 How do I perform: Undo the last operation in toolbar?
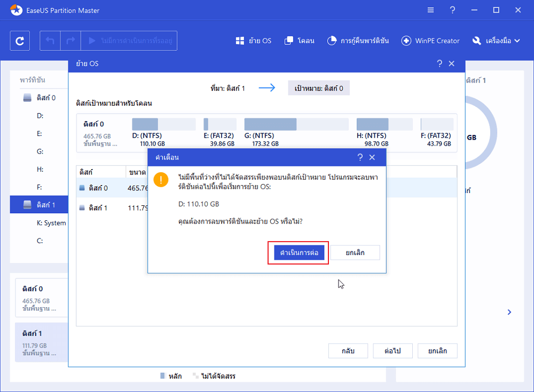tap(50, 41)
